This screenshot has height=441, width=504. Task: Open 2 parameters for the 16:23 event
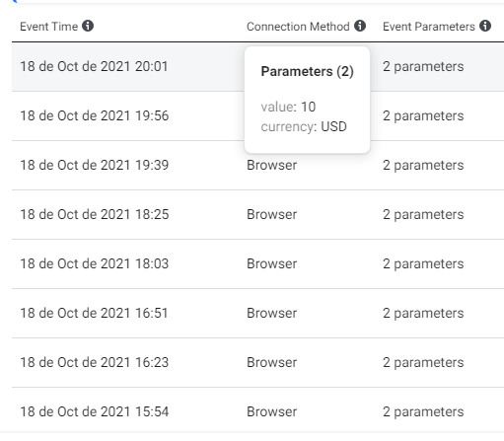point(423,362)
